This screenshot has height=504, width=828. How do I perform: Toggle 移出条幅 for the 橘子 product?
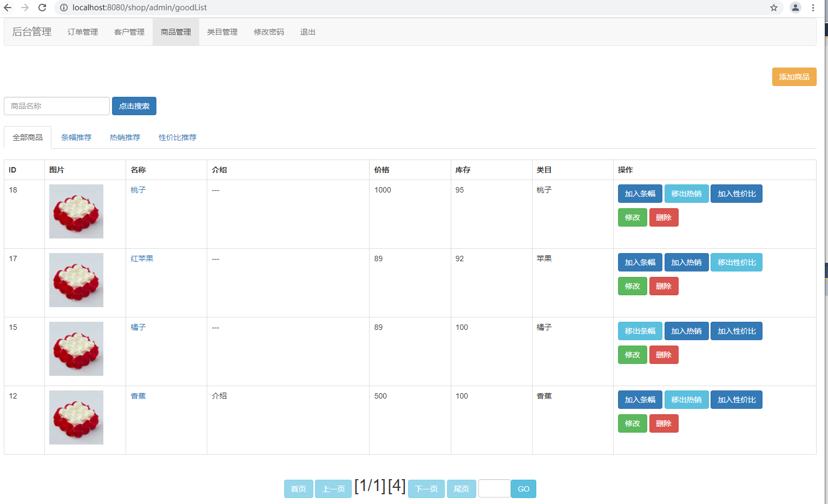tap(640, 331)
